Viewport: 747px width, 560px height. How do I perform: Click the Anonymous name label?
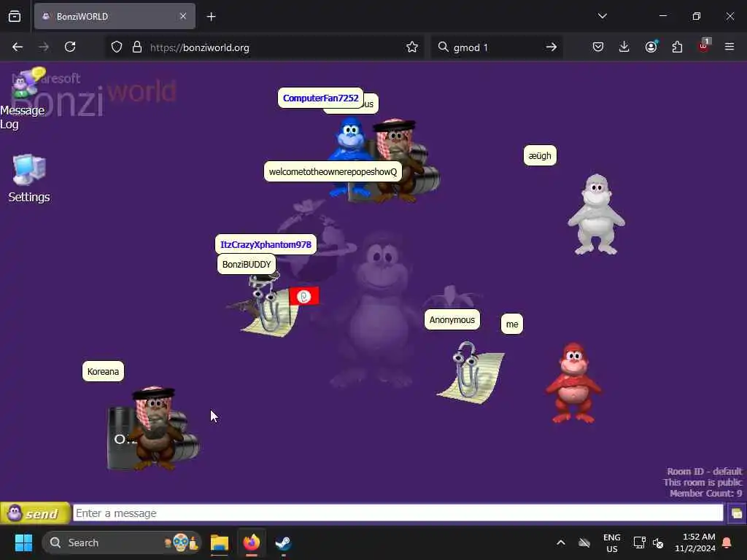click(x=452, y=319)
